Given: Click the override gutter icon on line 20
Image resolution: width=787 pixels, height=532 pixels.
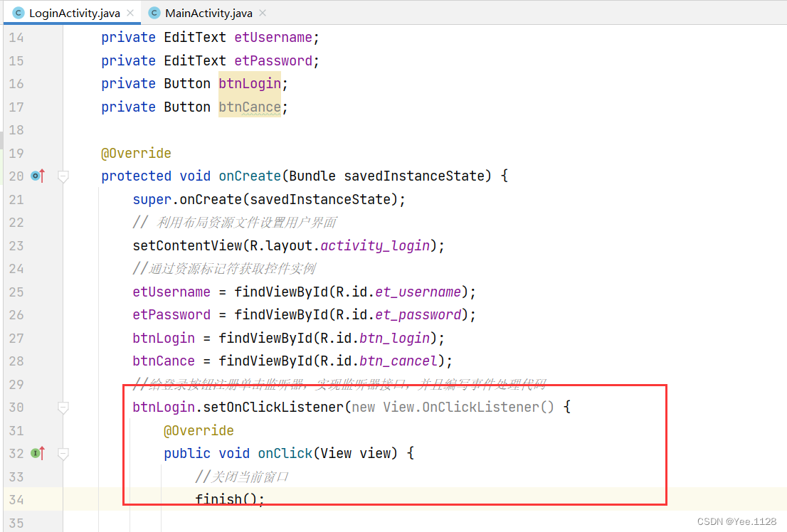Looking at the screenshot, I should click(x=38, y=176).
